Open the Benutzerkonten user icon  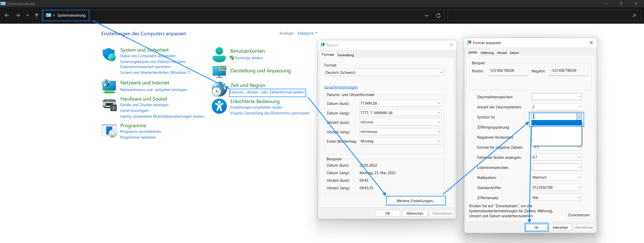click(x=219, y=54)
